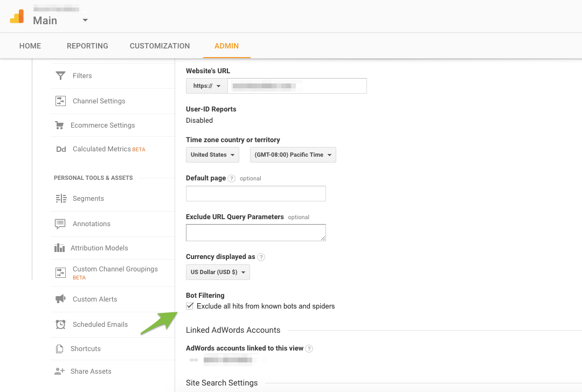Switch to the REPORTING tab
582x392 pixels.
point(87,46)
